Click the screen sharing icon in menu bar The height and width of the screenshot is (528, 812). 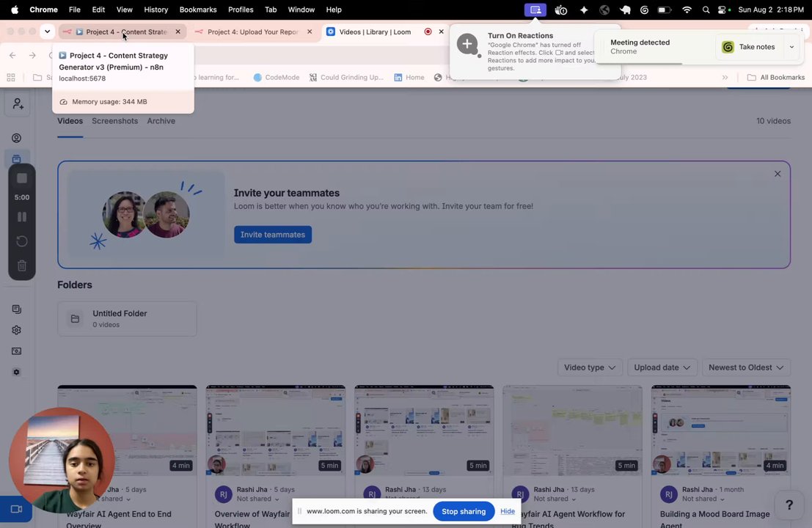pos(535,10)
